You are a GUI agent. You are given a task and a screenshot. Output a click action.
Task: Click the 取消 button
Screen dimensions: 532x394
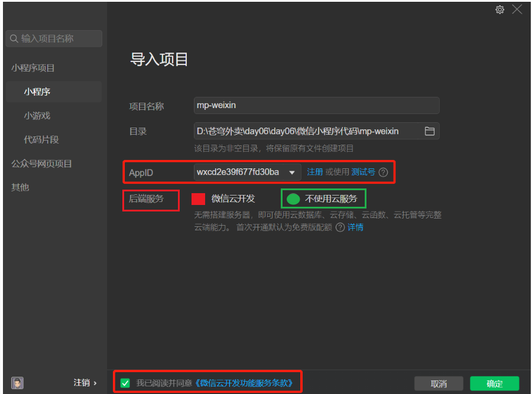(x=439, y=384)
